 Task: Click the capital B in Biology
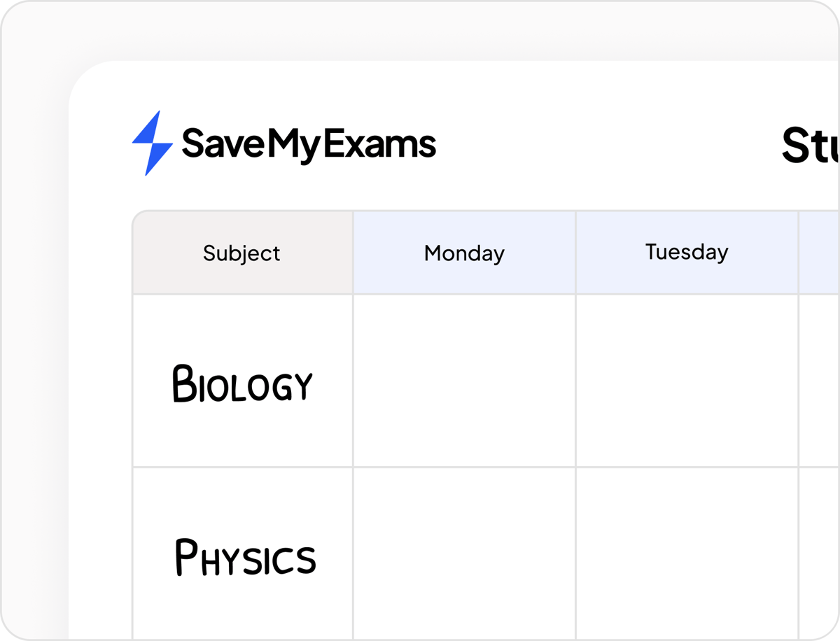(x=183, y=383)
